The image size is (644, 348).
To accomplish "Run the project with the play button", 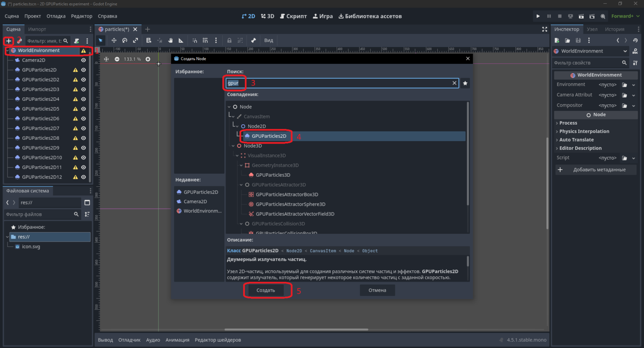I will tap(538, 16).
